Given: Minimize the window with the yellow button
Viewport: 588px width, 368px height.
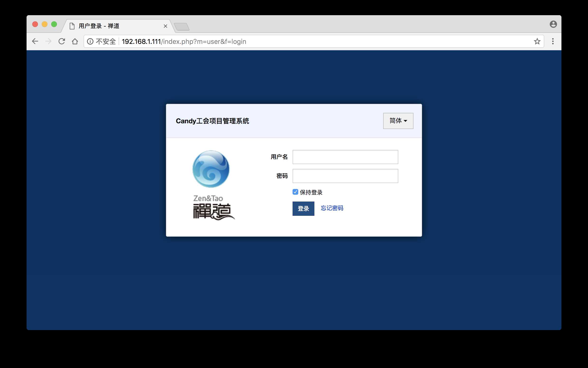Looking at the screenshot, I should [45, 24].
